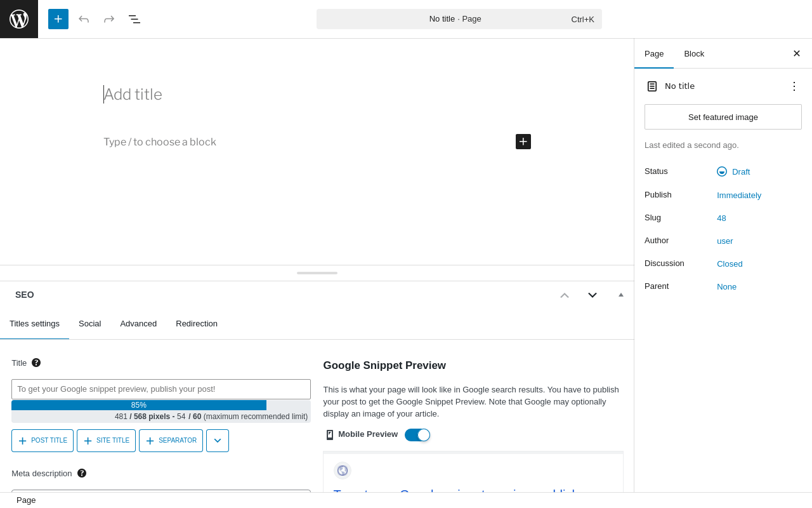Screen dimensions: 812x508
Task: Toggle the Mobile Preview switch
Action: pos(417,435)
